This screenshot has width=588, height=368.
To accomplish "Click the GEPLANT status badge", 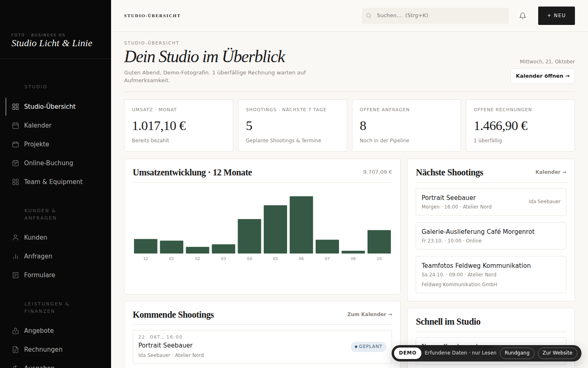I will (x=368, y=347).
